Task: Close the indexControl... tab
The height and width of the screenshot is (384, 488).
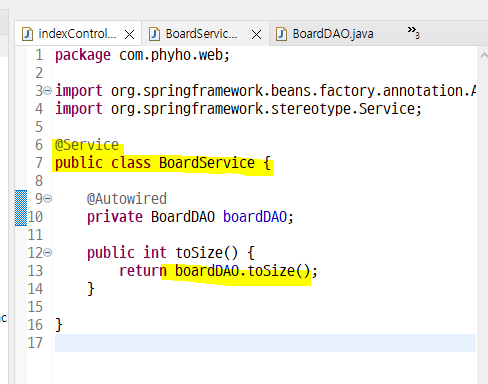Action: (129, 34)
